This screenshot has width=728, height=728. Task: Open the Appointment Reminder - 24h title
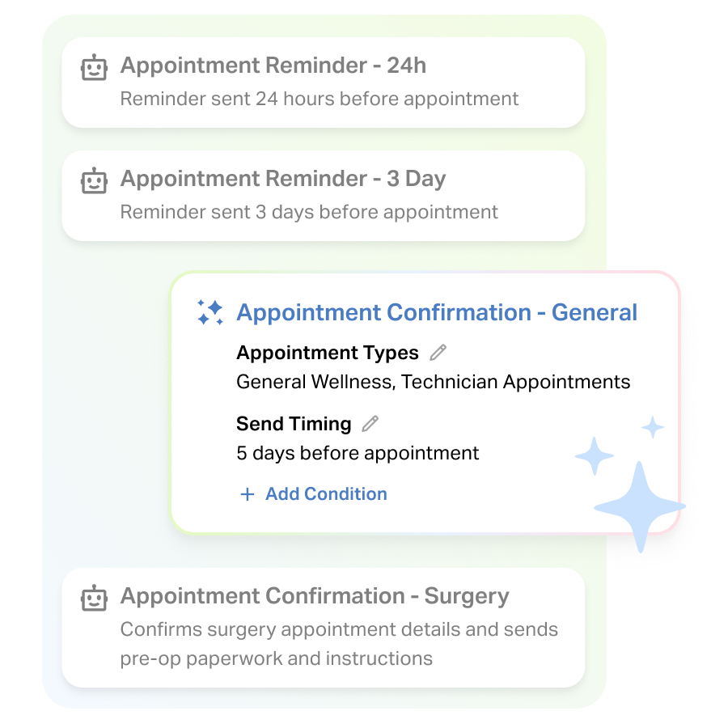[x=273, y=66]
